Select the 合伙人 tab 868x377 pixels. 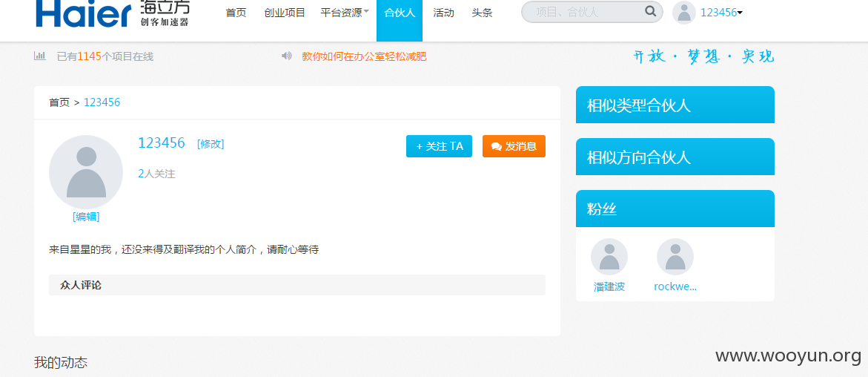pos(399,21)
